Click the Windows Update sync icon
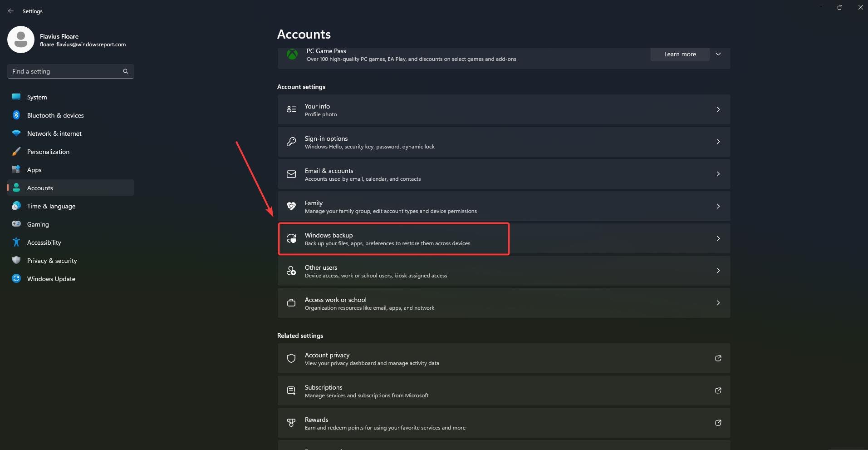The image size is (868, 450). pos(16,278)
